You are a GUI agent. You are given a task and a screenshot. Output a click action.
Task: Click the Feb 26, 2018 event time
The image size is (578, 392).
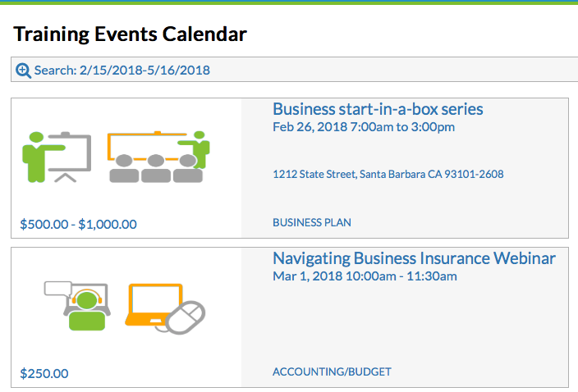364,127
